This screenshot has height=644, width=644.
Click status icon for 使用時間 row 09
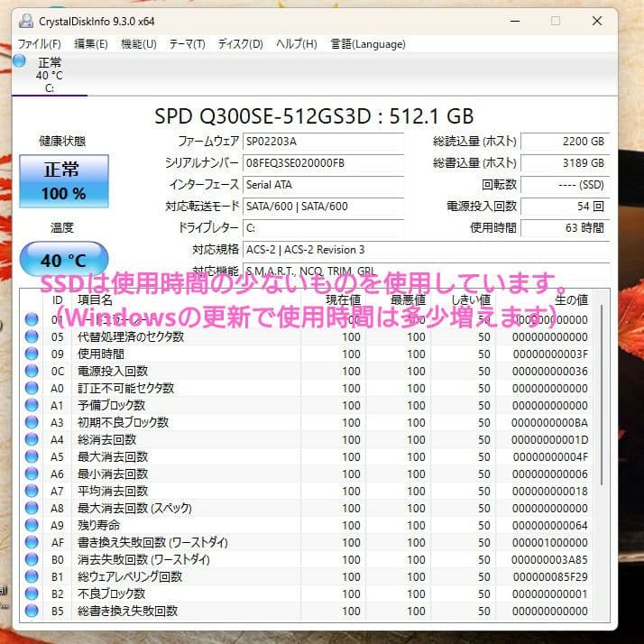tap(32, 354)
